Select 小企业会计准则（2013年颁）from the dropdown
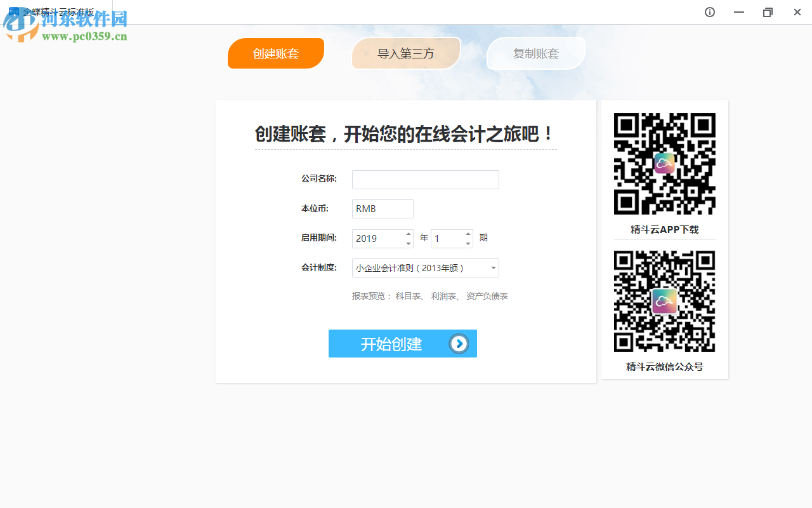 pos(412,268)
